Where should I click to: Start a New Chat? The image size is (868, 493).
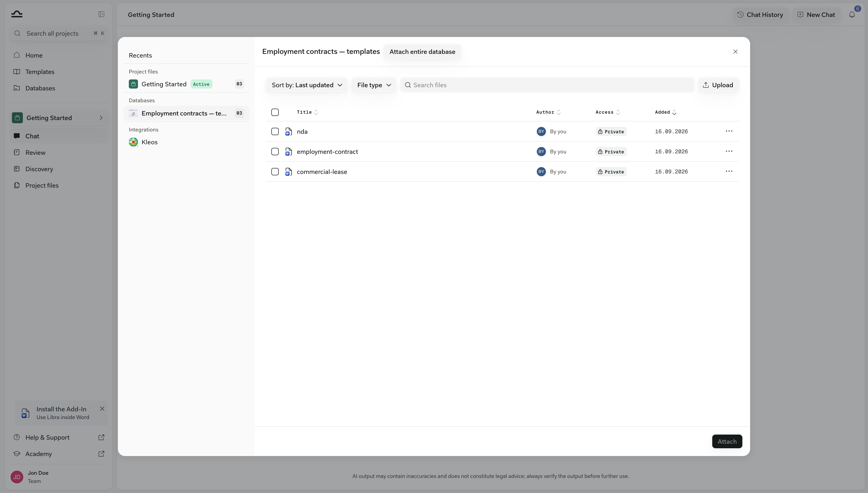coord(817,15)
